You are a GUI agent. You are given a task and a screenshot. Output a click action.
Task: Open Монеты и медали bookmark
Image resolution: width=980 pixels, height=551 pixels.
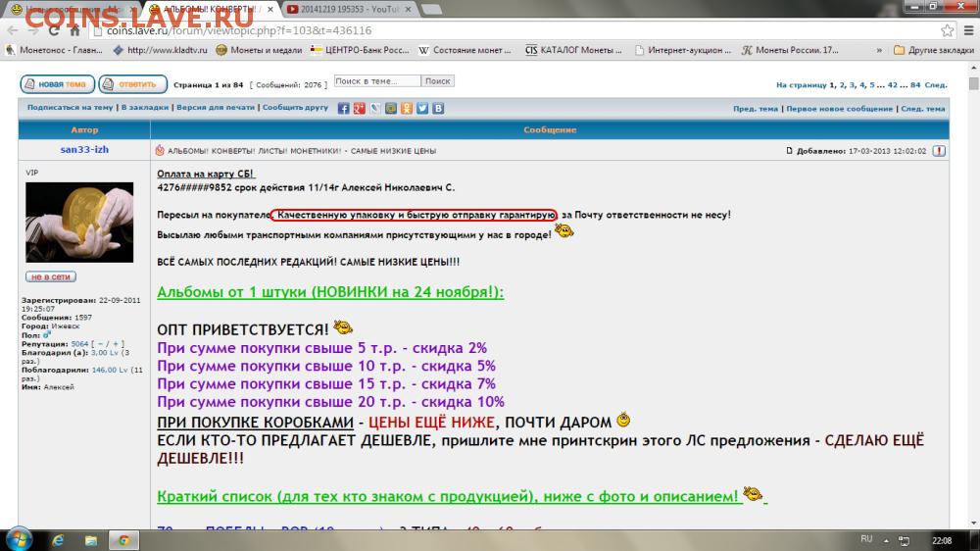point(259,50)
